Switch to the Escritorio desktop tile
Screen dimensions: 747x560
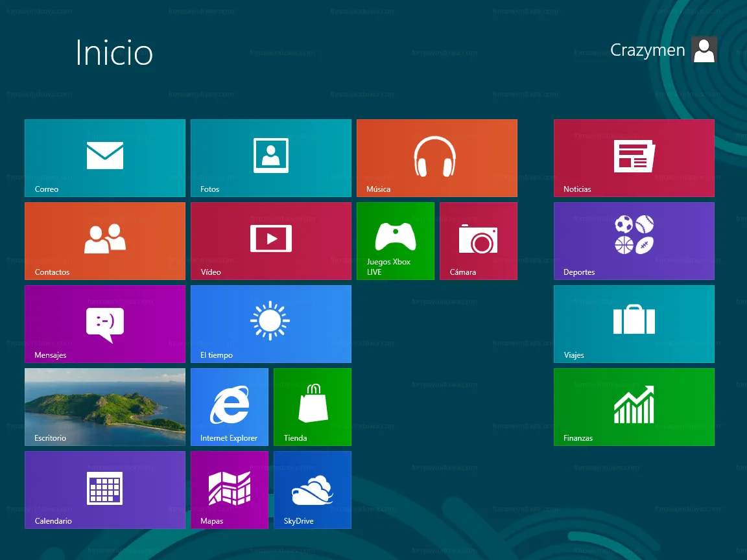105,406
